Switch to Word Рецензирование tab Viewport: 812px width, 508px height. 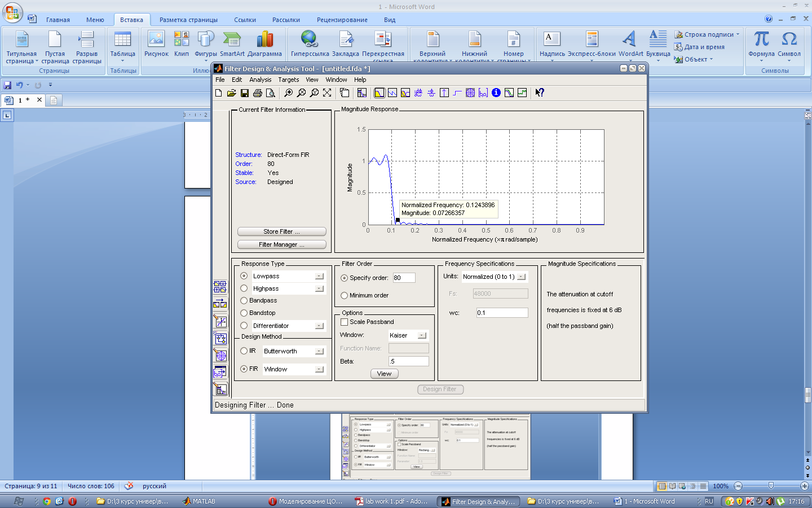click(x=342, y=20)
